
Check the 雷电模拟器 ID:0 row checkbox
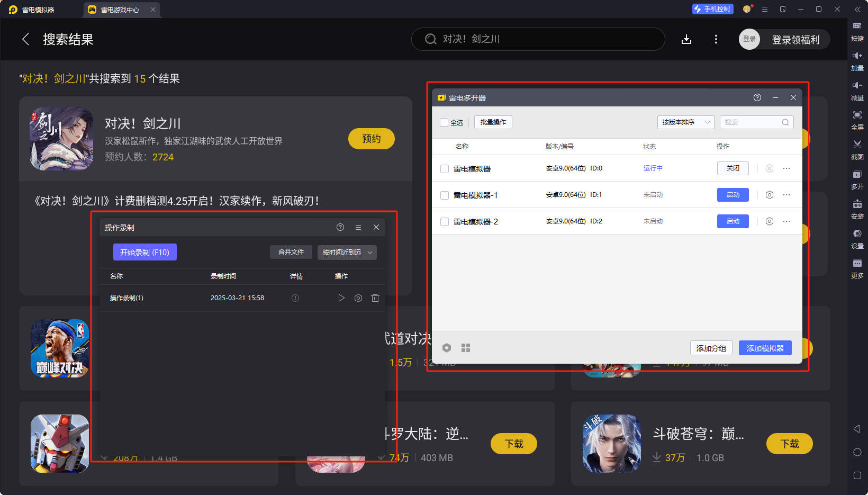tap(445, 169)
